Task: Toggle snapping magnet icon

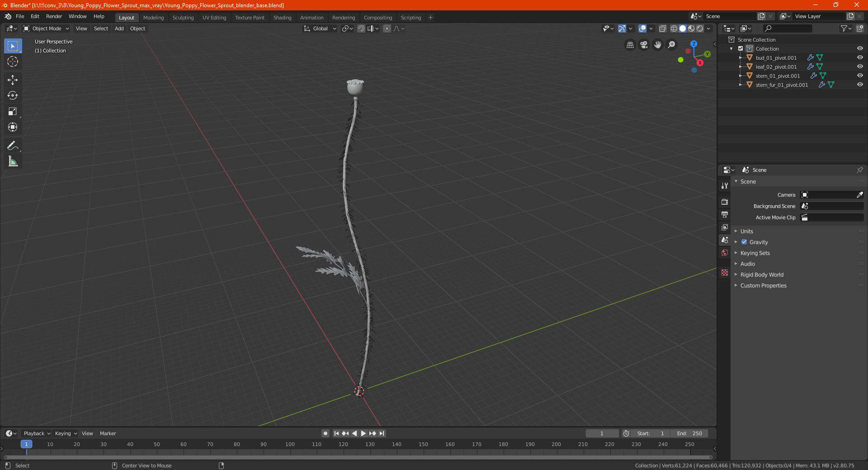Action: [x=361, y=28]
